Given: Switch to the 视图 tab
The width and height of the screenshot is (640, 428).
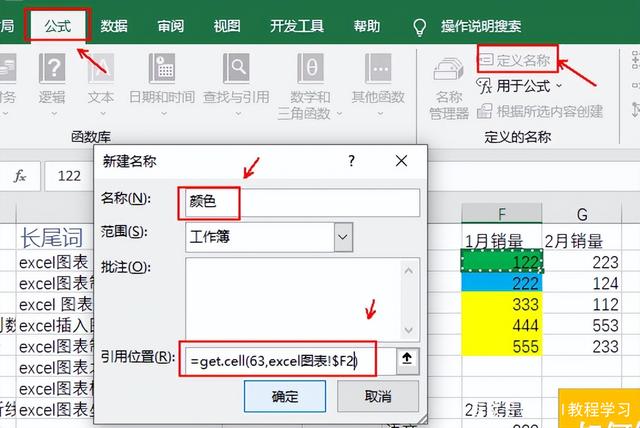Looking at the screenshot, I should pos(227,26).
